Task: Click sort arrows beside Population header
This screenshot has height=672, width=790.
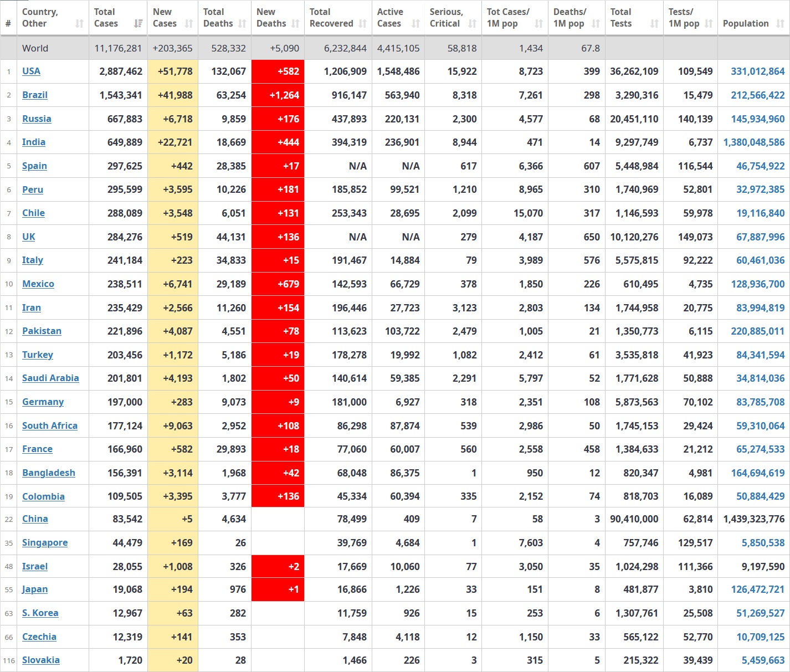Action: [x=780, y=24]
